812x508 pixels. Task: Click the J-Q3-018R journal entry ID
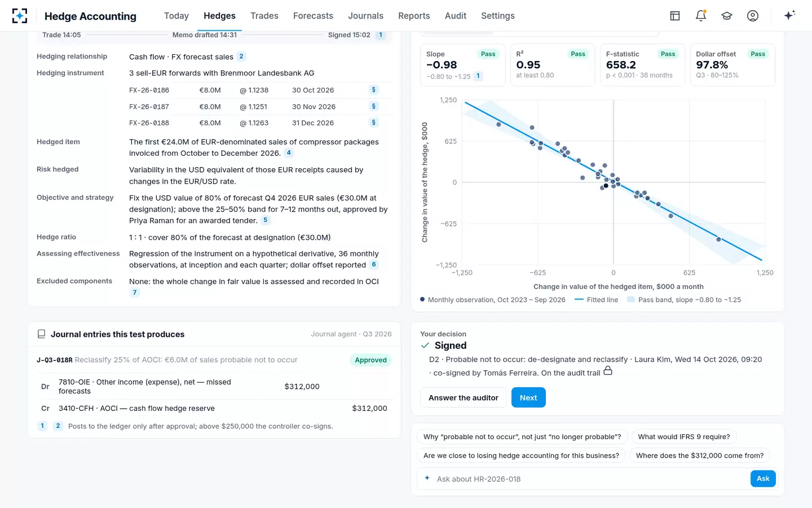(55, 360)
